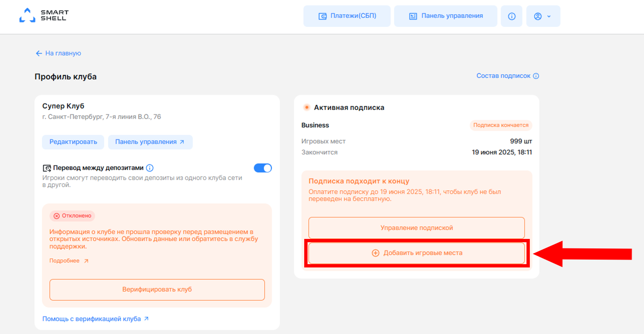Click the Smart Shell logo
This screenshot has height=334, width=644.
click(x=43, y=15)
